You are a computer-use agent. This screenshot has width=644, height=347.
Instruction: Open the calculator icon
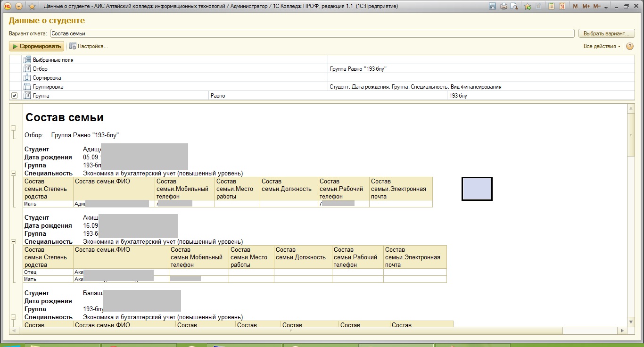point(552,6)
